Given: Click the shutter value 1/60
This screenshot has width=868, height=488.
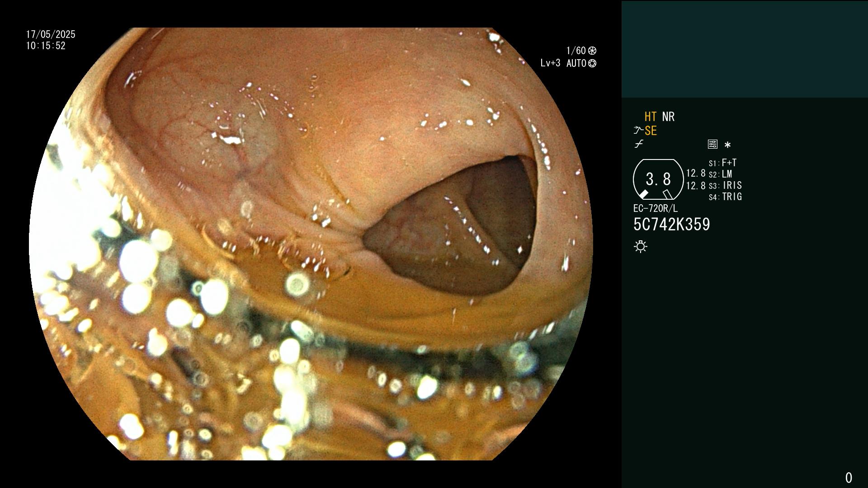Looking at the screenshot, I should [x=576, y=51].
